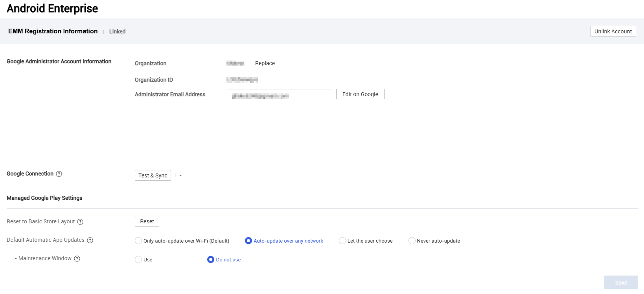Run Test & Sync for Google Connection

(x=153, y=175)
